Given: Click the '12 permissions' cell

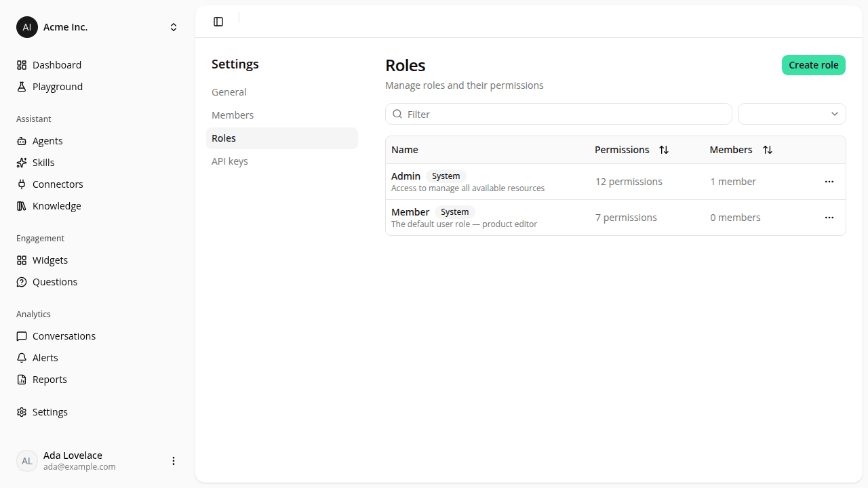Looking at the screenshot, I should tap(629, 182).
